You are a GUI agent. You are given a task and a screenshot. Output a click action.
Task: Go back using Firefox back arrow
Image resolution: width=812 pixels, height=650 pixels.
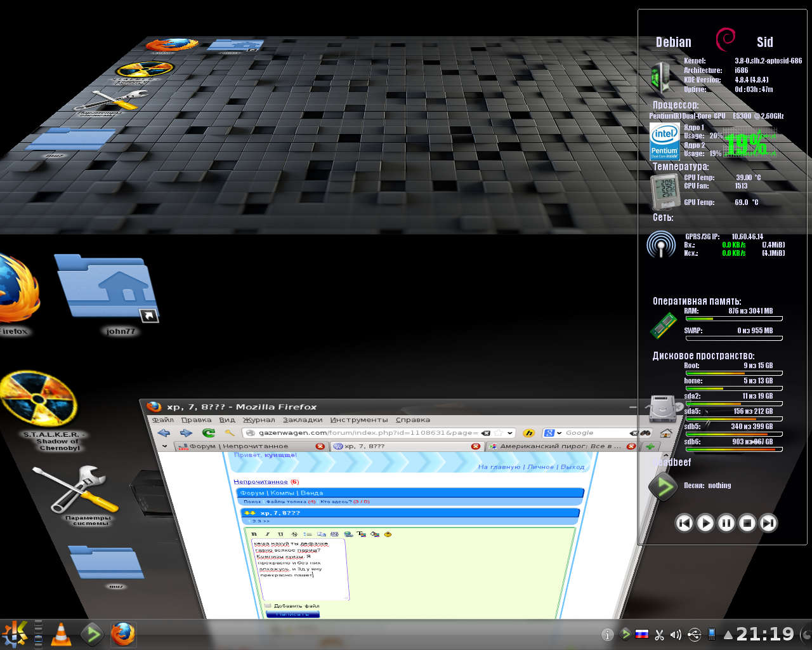pyautogui.click(x=164, y=433)
